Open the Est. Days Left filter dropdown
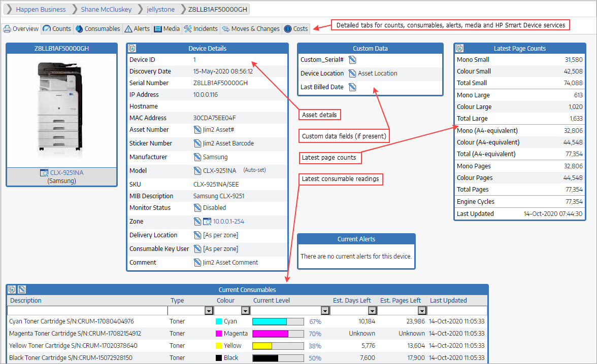 (x=372, y=311)
